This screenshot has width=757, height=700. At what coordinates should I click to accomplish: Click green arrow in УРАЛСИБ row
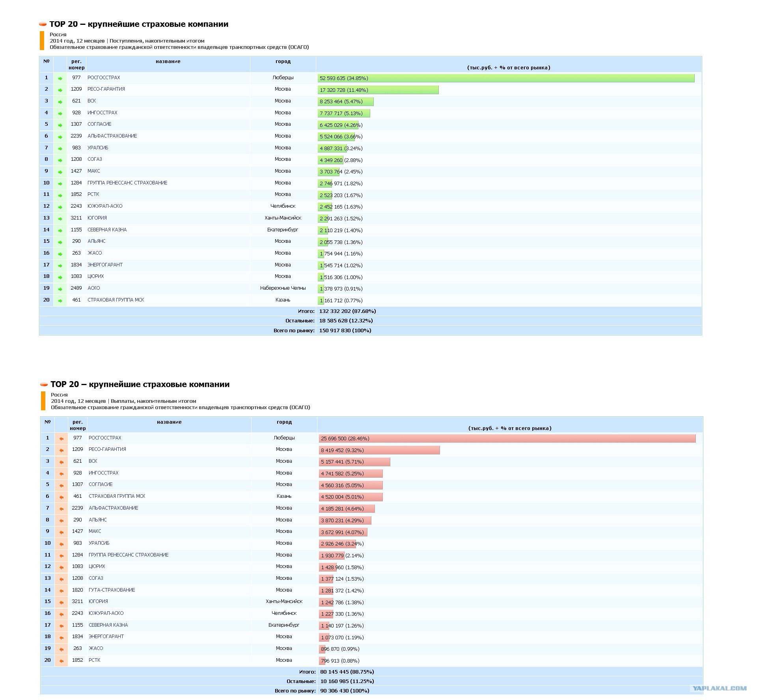tap(60, 149)
